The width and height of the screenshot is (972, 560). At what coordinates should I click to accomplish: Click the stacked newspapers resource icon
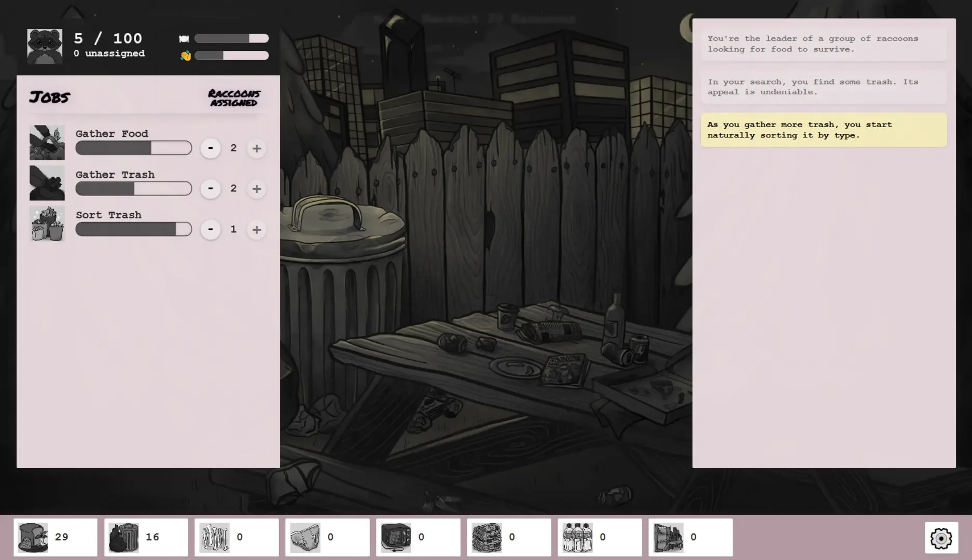tap(487, 537)
